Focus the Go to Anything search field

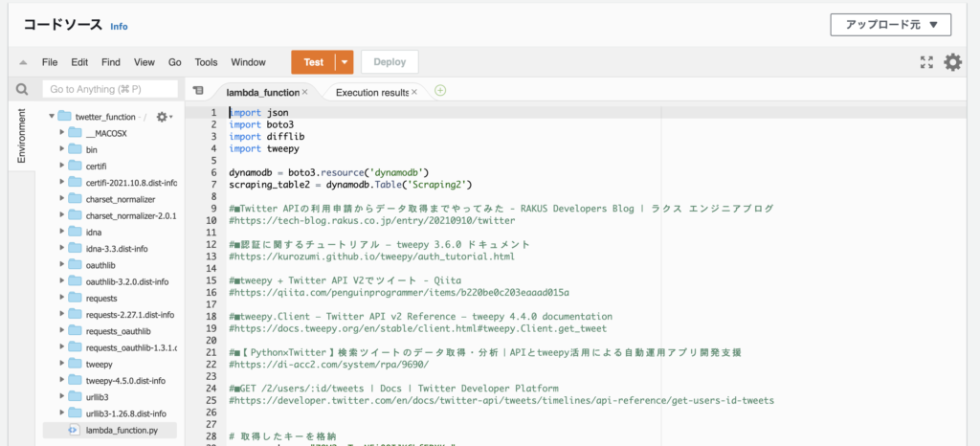point(109,89)
